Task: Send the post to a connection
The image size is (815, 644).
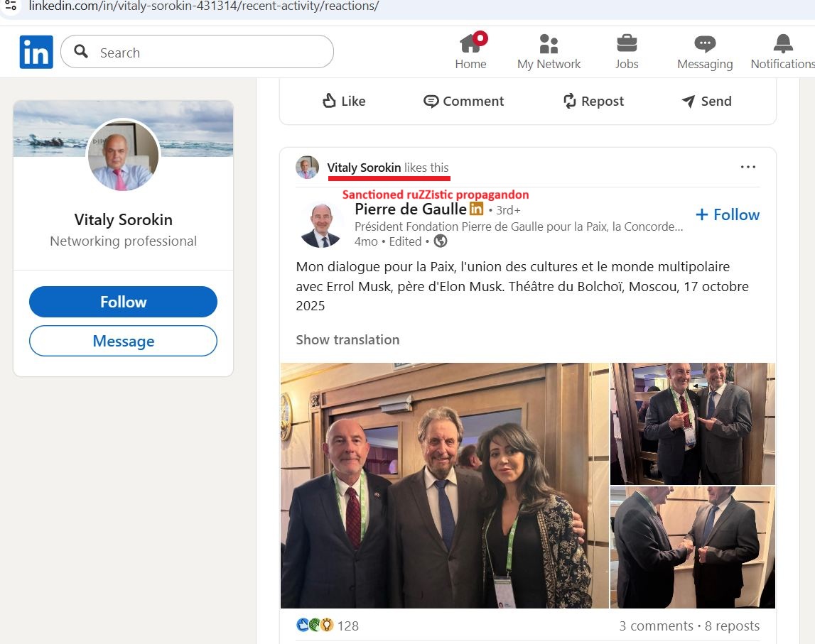Action: click(x=706, y=101)
